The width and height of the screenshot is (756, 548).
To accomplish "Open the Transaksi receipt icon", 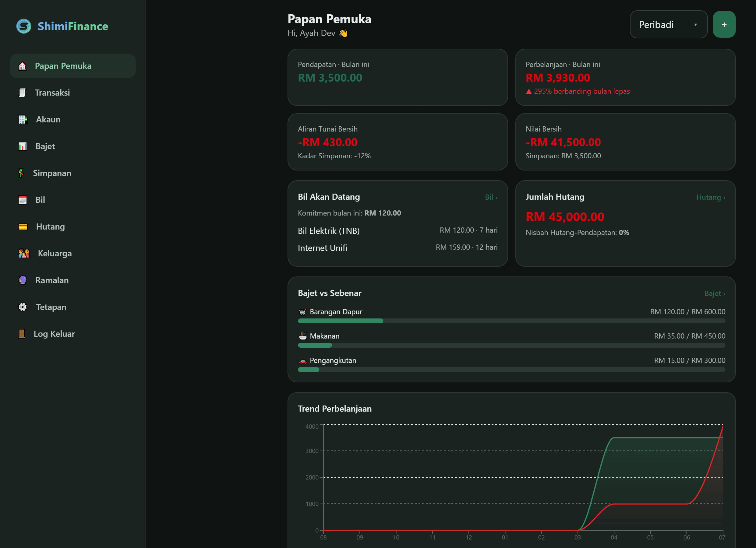I will (22, 93).
